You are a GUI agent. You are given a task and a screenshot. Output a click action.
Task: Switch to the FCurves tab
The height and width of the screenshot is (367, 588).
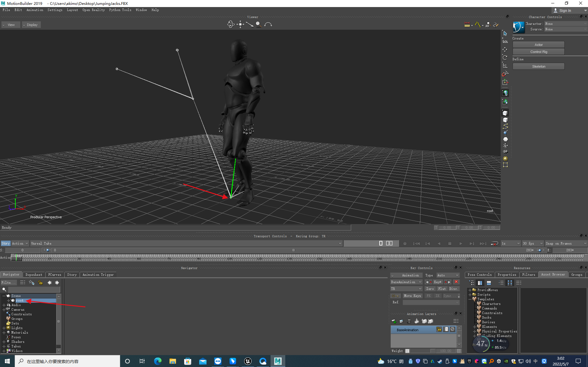[x=55, y=275]
